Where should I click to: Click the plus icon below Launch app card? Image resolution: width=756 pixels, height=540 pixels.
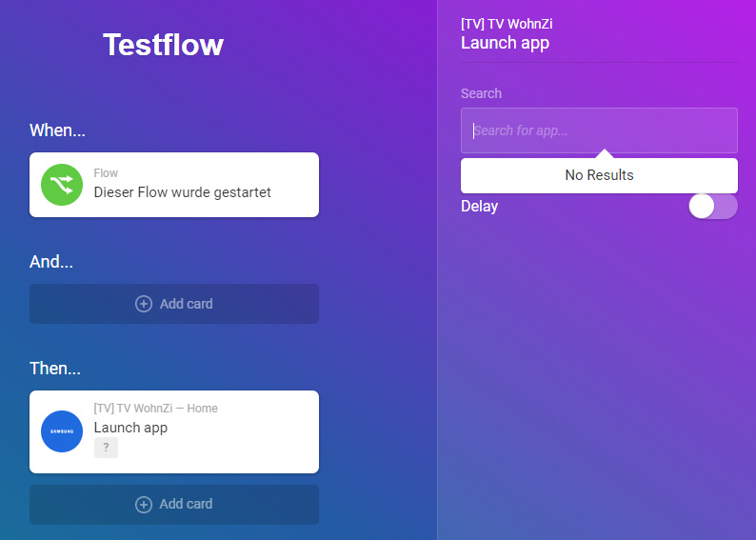click(144, 504)
